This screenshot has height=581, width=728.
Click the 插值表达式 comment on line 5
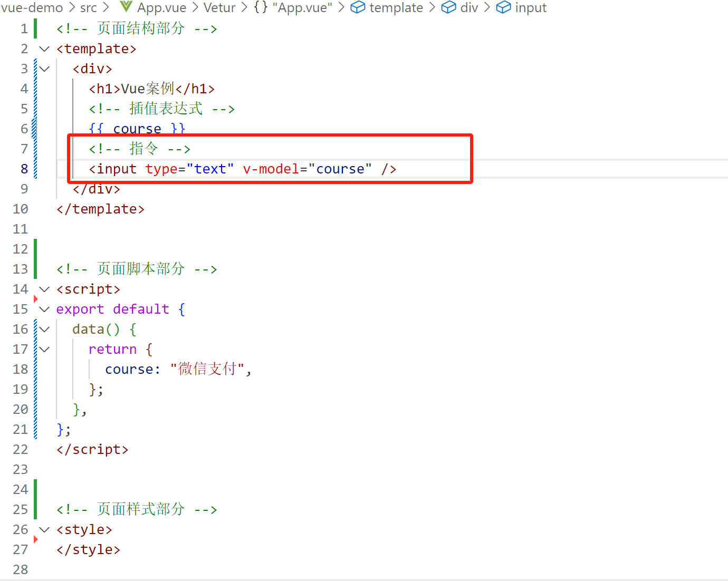tap(161, 109)
